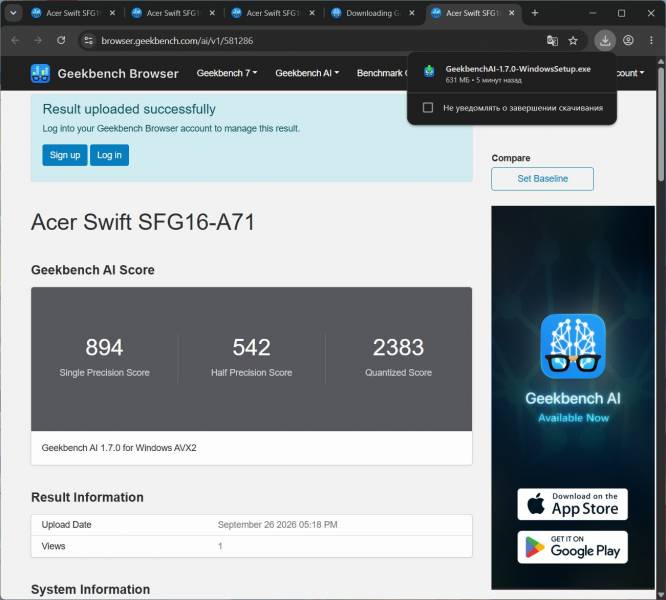Screen dimensions: 666x600
Task: Click the Sign up button
Action: pyautogui.click(x=65, y=155)
